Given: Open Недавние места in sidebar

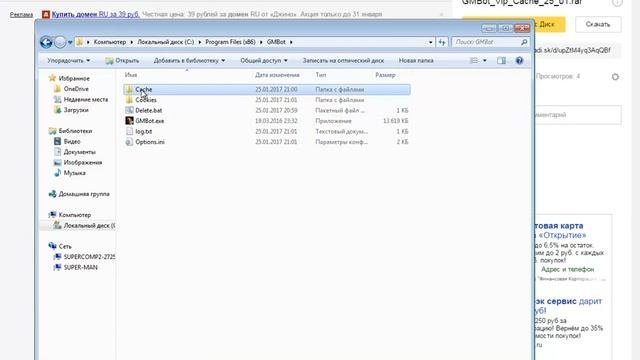Looking at the screenshot, I should (x=86, y=100).
